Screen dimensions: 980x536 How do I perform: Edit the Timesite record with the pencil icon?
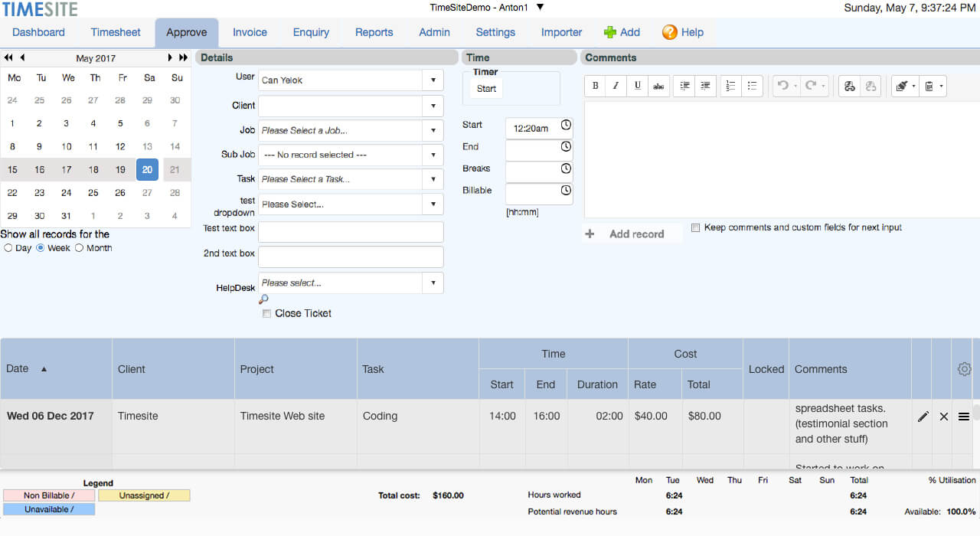pos(923,417)
